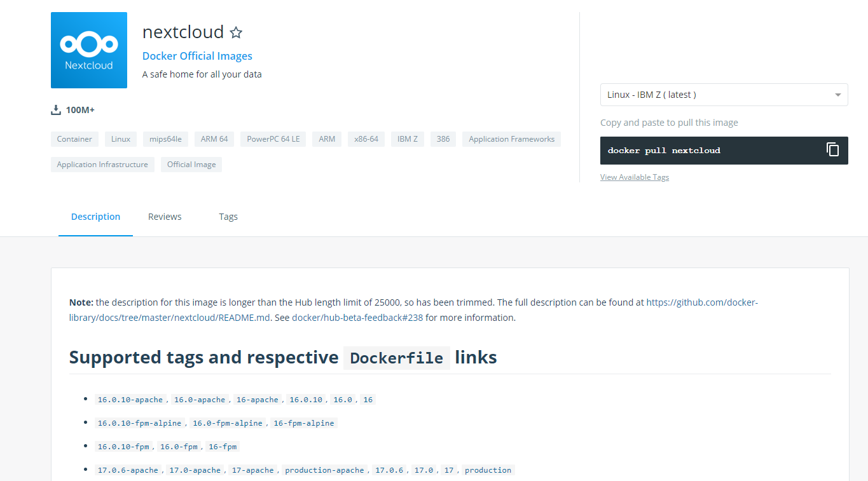The height and width of the screenshot is (481, 868).
Task: Select the 386 chip
Action: click(x=443, y=139)
